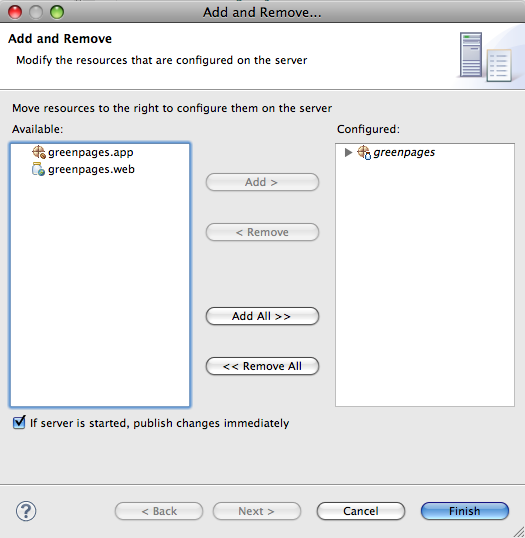Click the Add All >> button
The image size is (525, 538).
coord(262,316)
